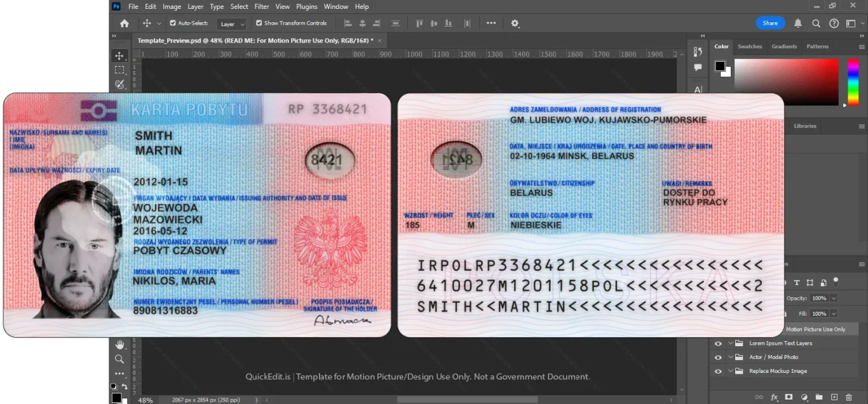
Task: Add a layer mask
Action: click(789, 397)
